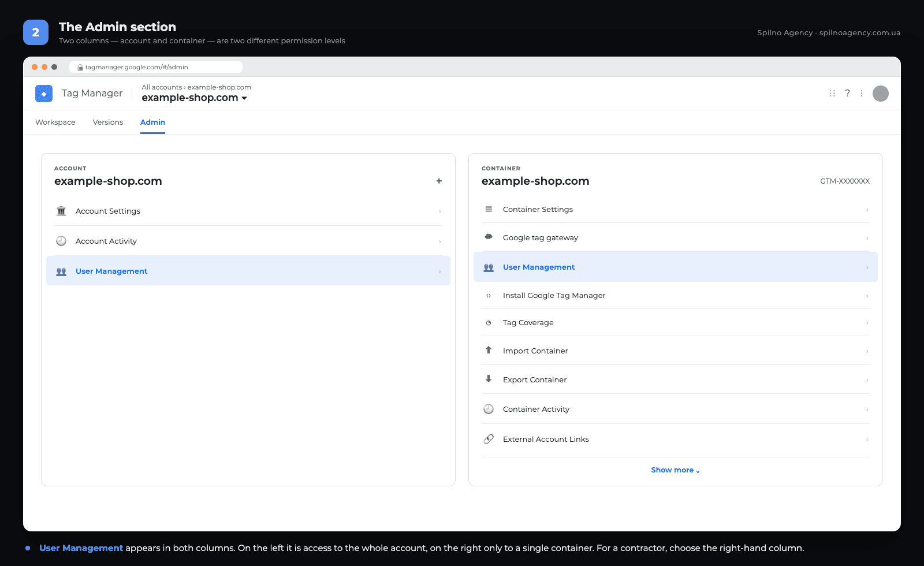This screenshot has height=566, width=924.
Task: Click the Container Activity clock icon
Action: pos(489,409)
